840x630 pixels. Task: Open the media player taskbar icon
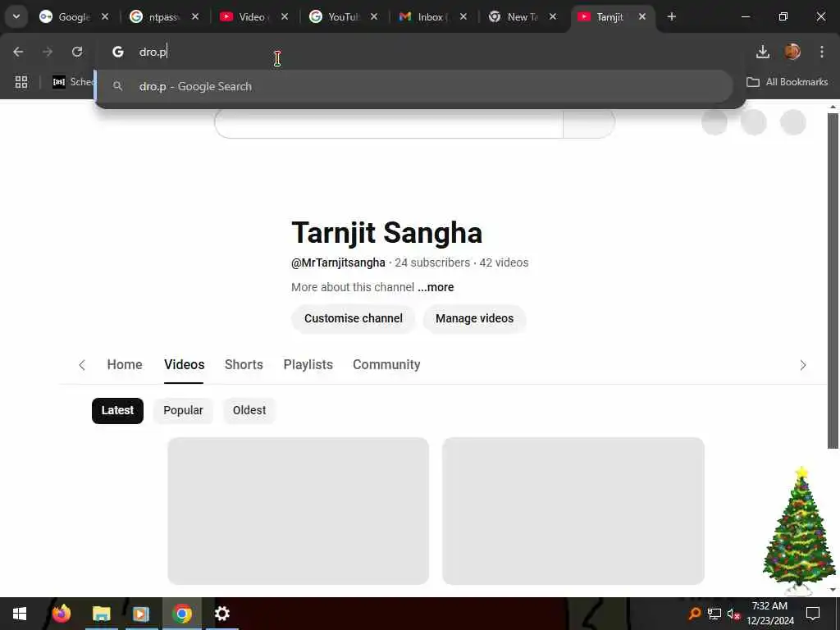pyautogui.click(x=141, y=614)
